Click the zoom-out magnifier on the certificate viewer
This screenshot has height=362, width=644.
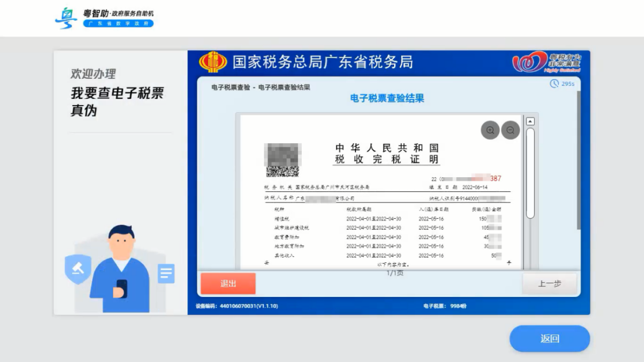(x=510, y=130)
